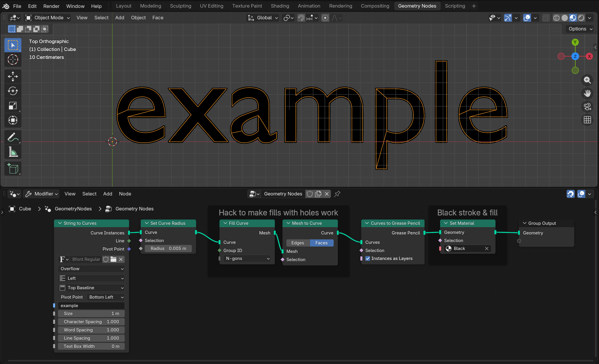Select the Measure tool
The width and height of the screenshot is (599, 364).
click(13, 152)
